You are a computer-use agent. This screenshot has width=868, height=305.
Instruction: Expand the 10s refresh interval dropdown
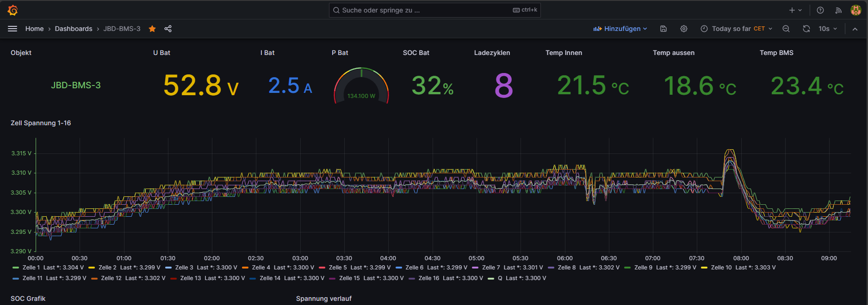click(x=828, y=29)
